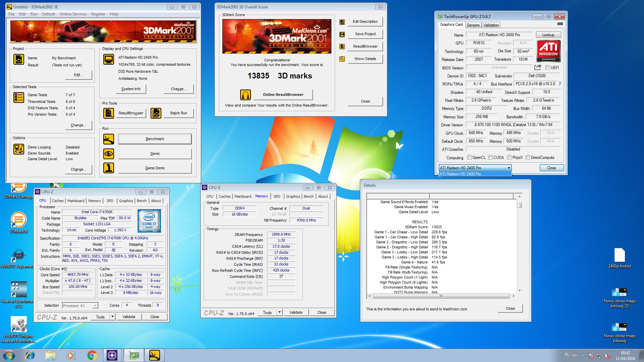Toggle the PhysX checkbox
Viewport: 644px width, 362px height.
click(509, 158)
